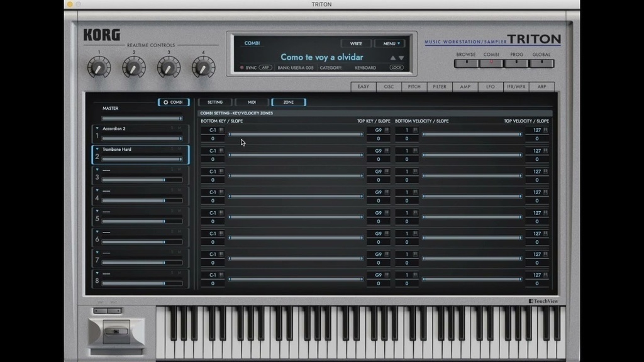This screenshot has height=362, width=644.
Task: Click keyboard icon beside timbre 3 bottom key
Action: 221,172
